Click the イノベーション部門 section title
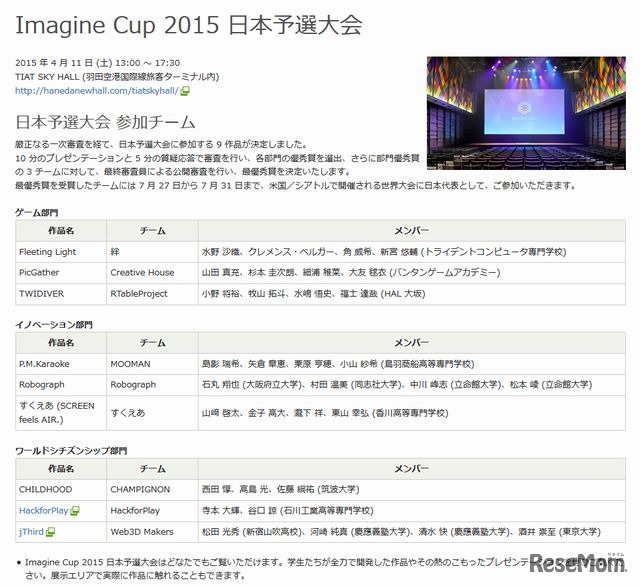This screenshot has width=640, height=586. [x=54, y=325]
